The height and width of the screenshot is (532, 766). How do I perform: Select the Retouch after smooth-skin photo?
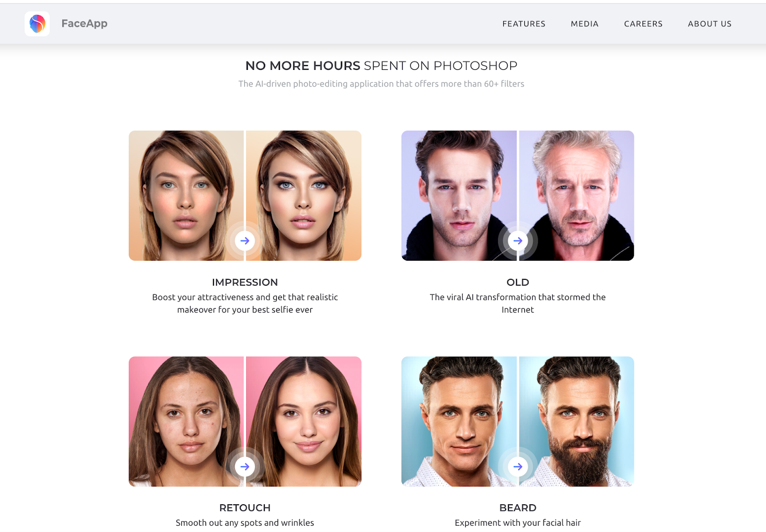304,421
